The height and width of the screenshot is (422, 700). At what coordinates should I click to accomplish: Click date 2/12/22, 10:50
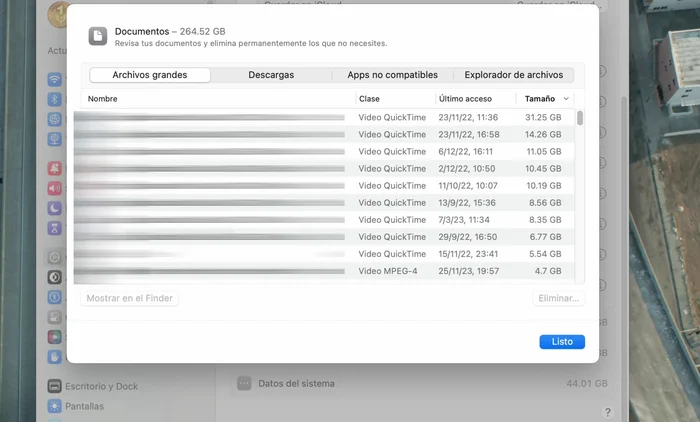467,168
